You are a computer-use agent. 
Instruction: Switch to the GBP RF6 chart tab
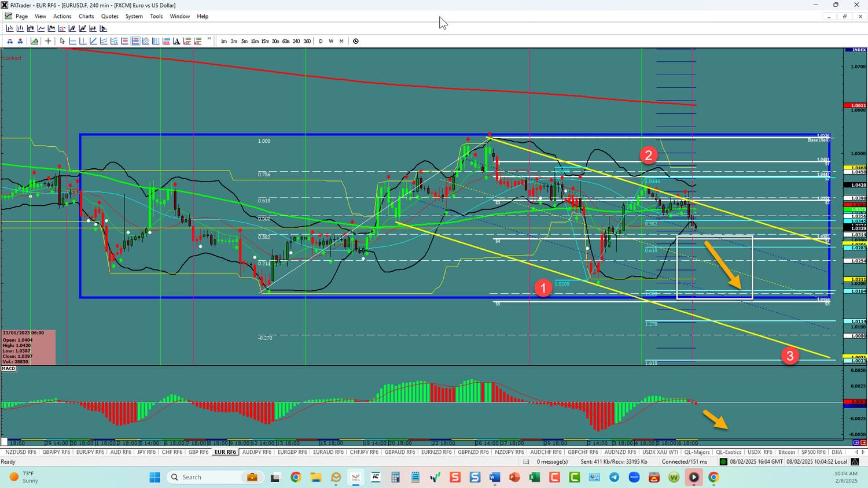point(198,452)
